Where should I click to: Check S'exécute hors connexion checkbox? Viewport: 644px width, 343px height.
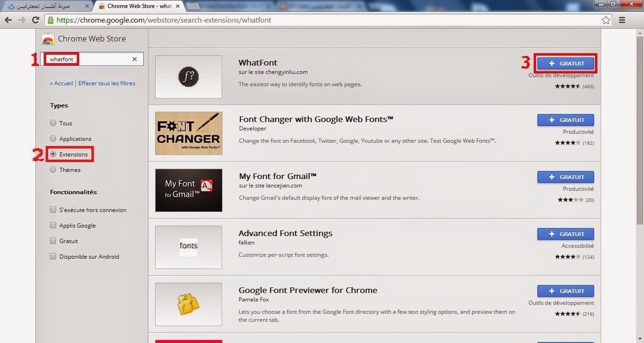click(x=53, y=210)
